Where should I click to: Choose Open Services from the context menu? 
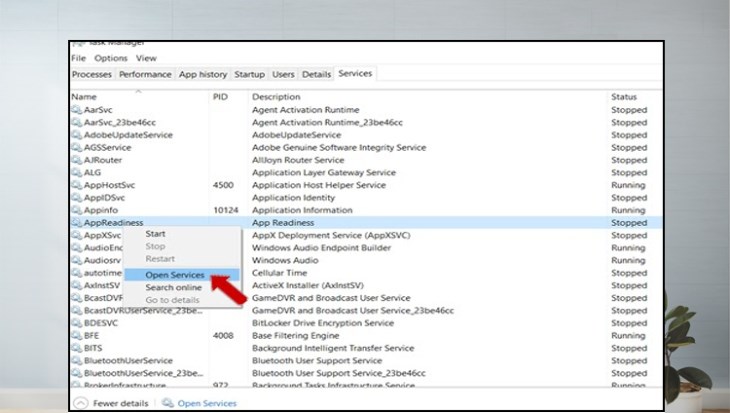(x=174, y=274)
